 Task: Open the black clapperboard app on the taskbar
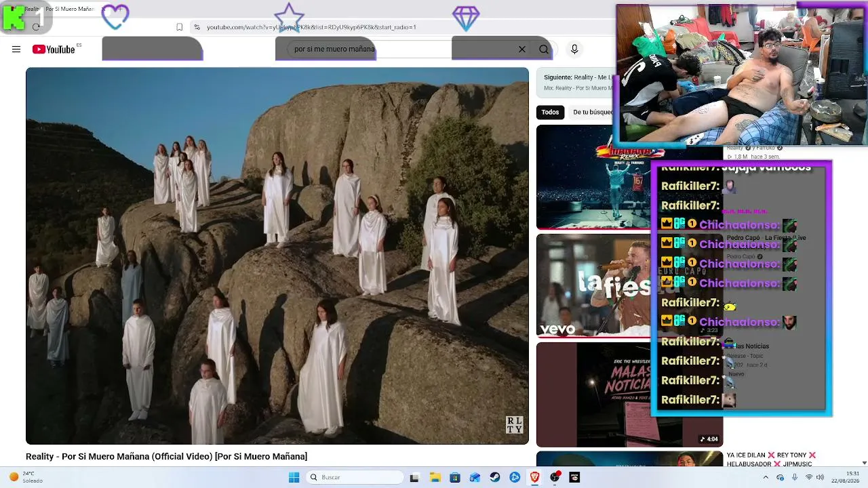[574, 477]
